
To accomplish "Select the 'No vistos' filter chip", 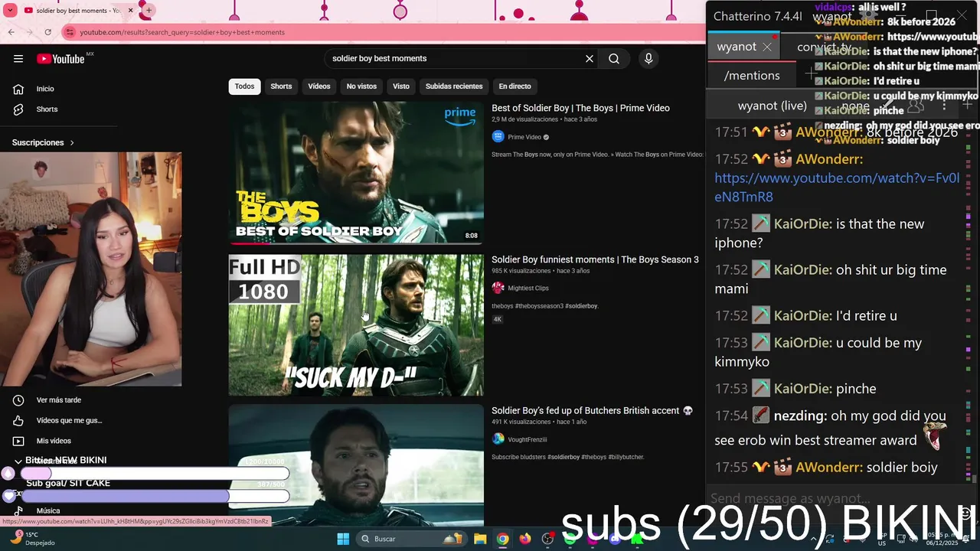I will tap(361, 86).
